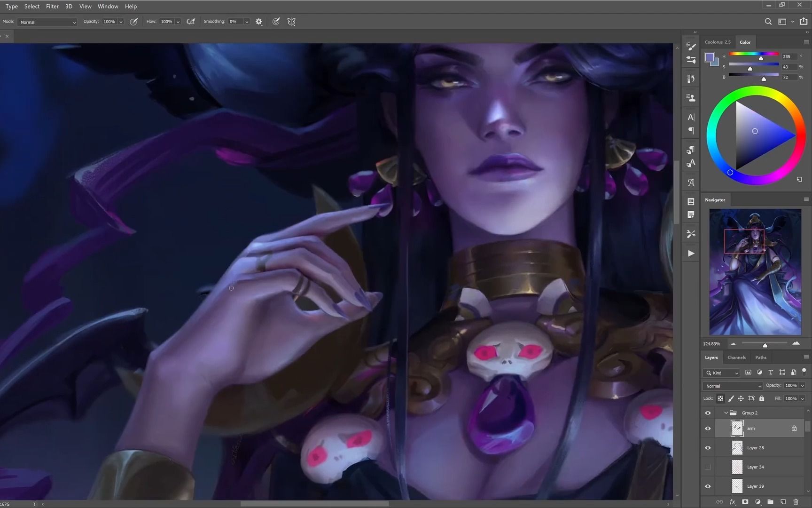The height and width of the screenshot is (508, 812).
Task: Open the History panel icon
Action: tap(691, 79)
